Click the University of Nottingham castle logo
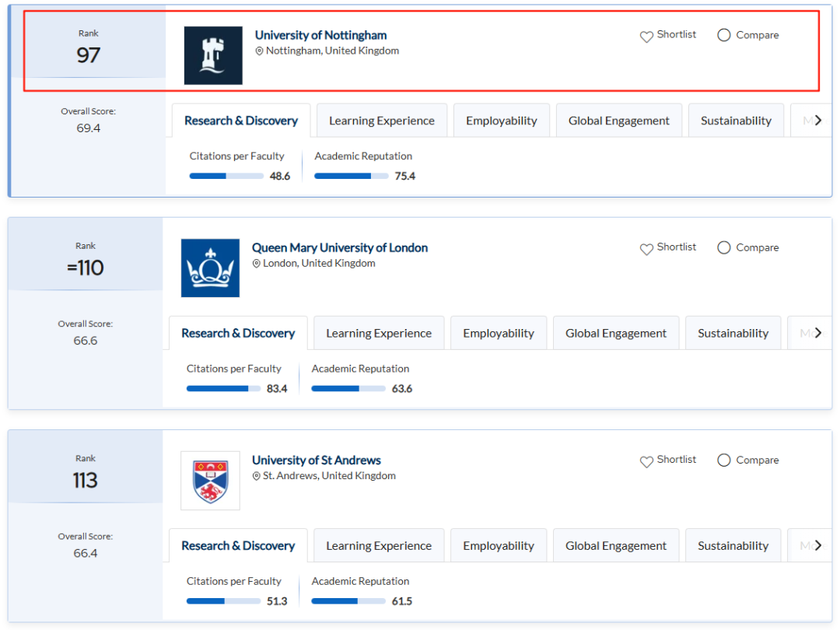The width and height of the screenshot is (840, 630). (x=213, y=55)
